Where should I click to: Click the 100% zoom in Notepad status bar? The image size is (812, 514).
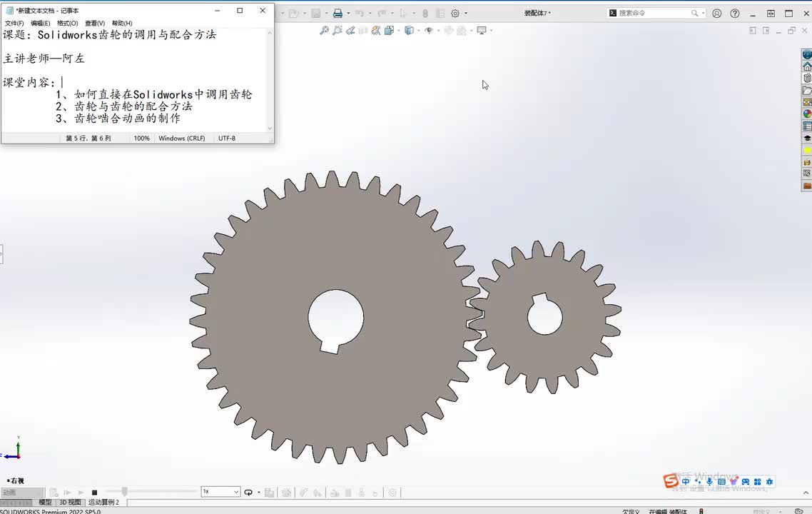point(141,138)
